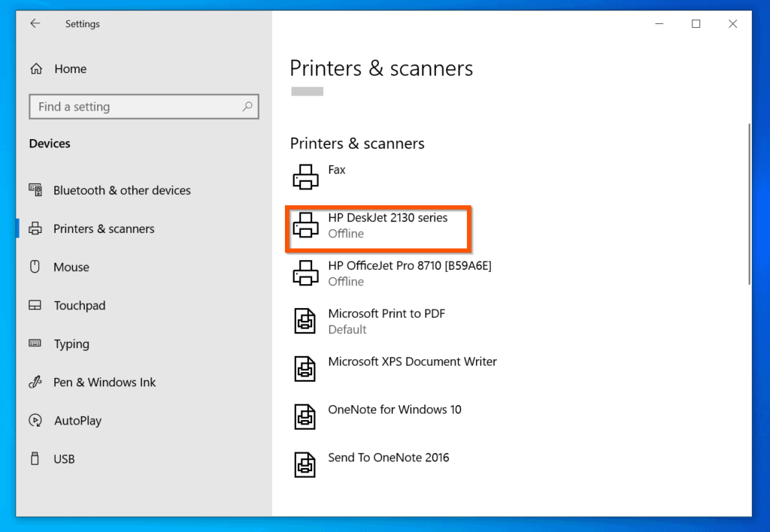This screenshot has width=770, height=532.
Task: Focus the Find a setting search box
Action: pyautogui.click(x=144, y=107)
